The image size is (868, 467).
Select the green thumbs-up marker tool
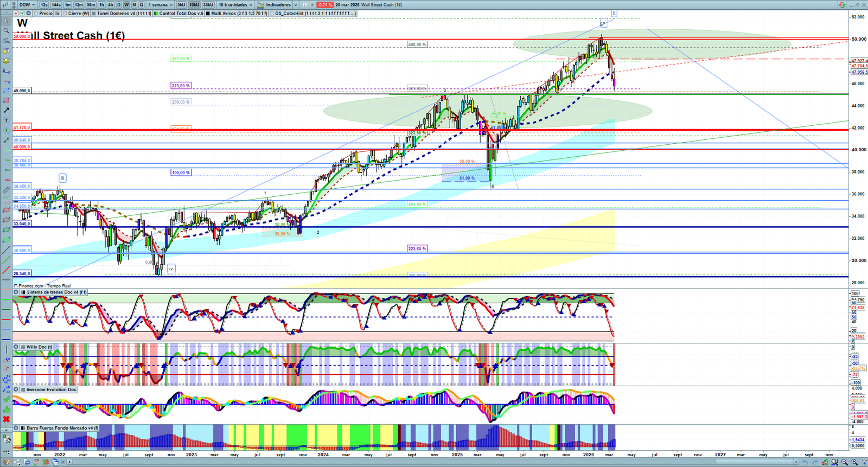6,409
